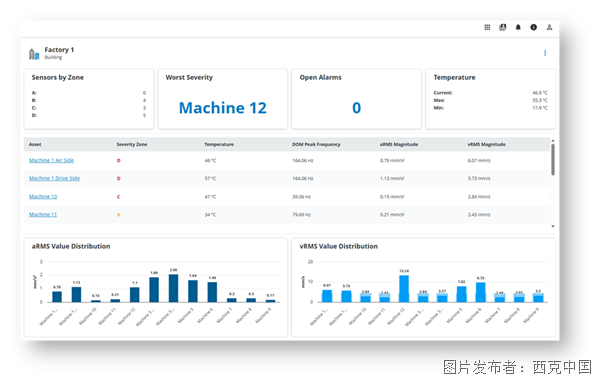The width and height of the screenshot is (600, 381).
Task: Click the 1.86 bar in aRMS chart
Action: click(154, 290)
